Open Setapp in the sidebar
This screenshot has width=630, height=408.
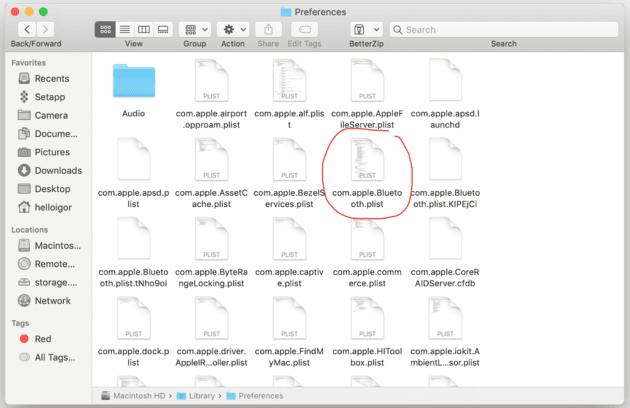pos(50,97)
